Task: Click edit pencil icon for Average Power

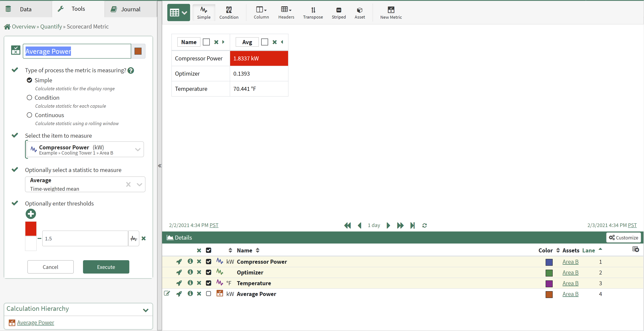Action: pos(167,294)
